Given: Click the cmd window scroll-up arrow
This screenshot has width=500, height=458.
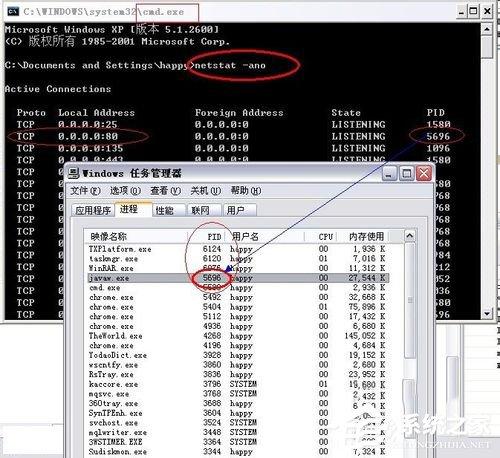Looking at the screenshot, I should click(x=487, y=29).
